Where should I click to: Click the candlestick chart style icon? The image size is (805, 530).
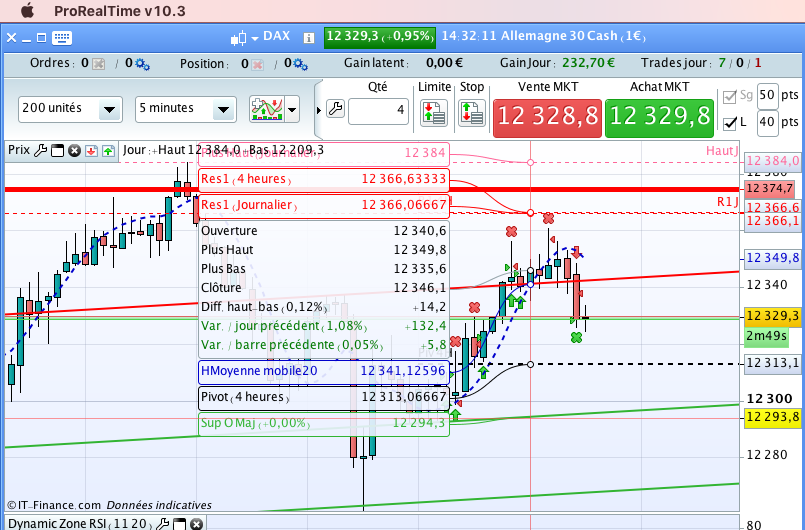(238, 38)
